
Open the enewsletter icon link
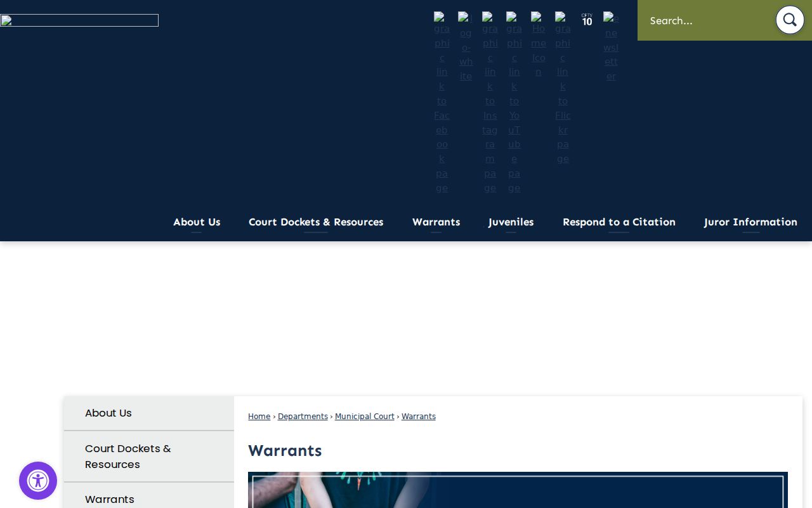(611, 46)
